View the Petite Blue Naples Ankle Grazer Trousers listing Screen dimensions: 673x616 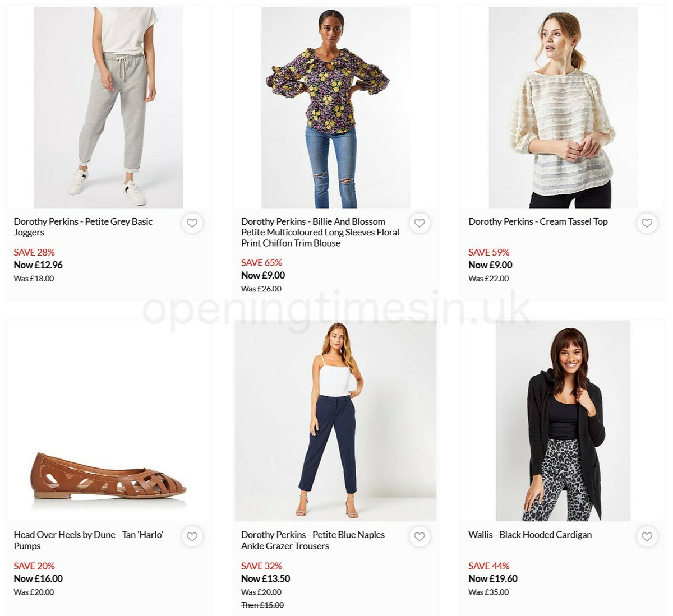pos(312,540)
